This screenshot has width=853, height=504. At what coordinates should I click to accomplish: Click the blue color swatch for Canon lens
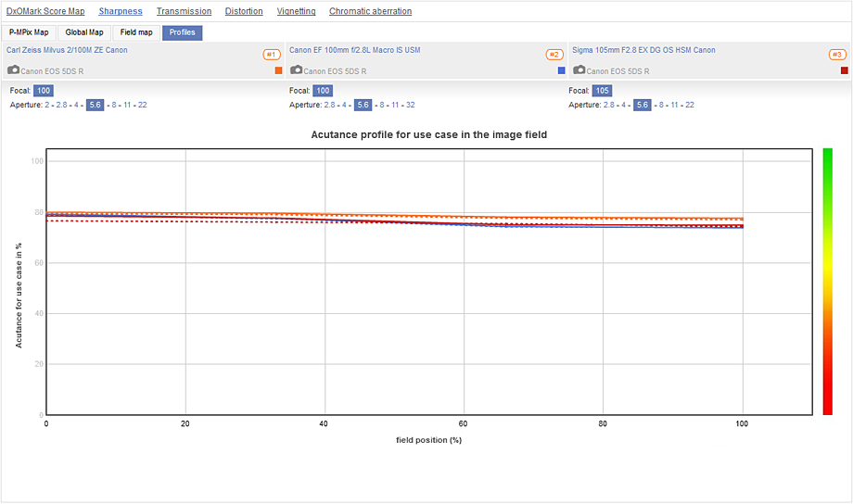[562, 70]
